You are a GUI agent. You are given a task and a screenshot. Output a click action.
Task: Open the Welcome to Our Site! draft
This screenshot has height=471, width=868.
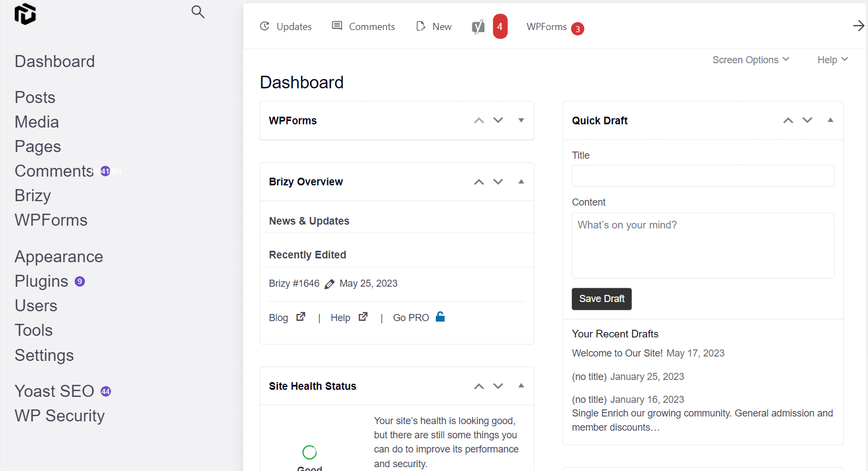pyautogui.click(x=617, y=353)
